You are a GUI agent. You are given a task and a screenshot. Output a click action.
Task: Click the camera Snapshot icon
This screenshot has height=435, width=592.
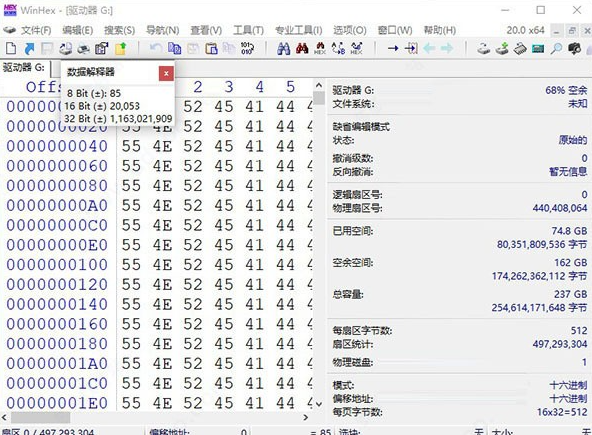pyautogui.click(x=574, y=48)
